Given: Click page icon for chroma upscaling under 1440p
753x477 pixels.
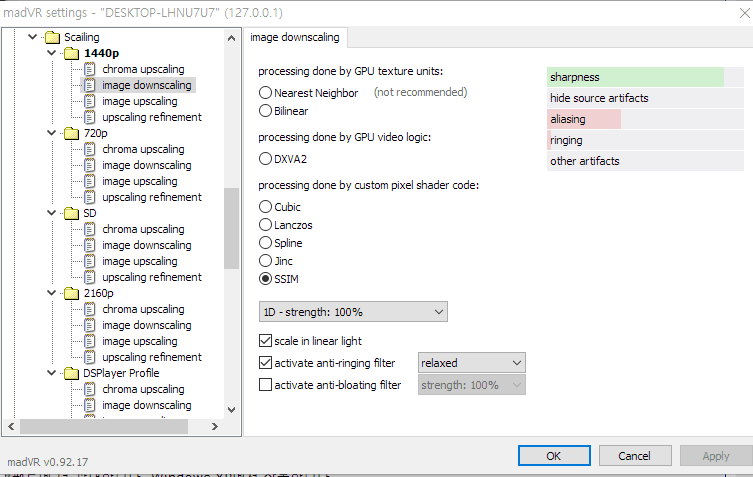Looking at the screenshot, I should [90, 69].
